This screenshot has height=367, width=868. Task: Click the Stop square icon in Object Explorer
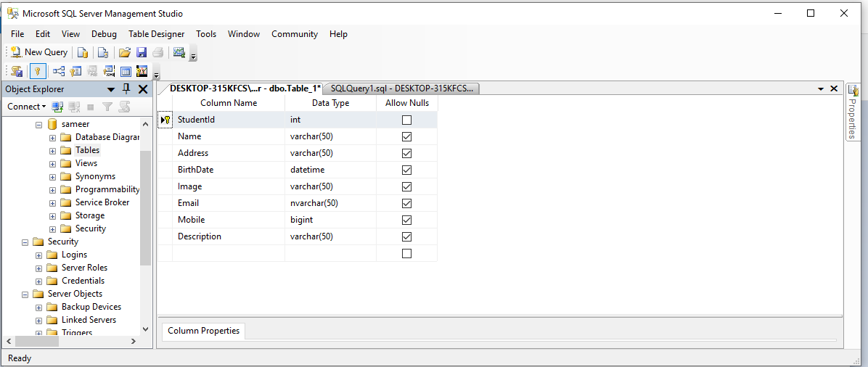coord(91,107)
